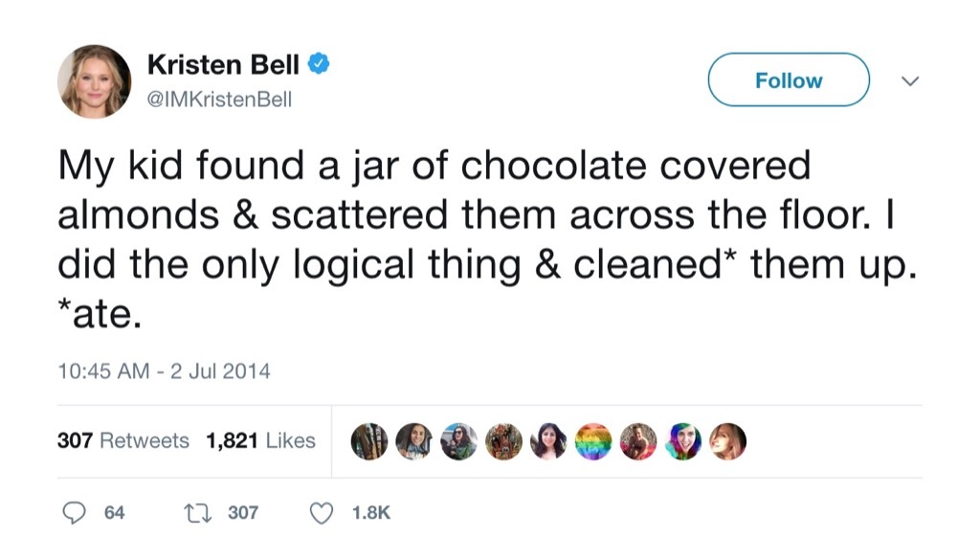Screen dimensions: 980x559
Task: Open the tweet timestamp link 10:45 AM - 2 Jul 2014
Action: click(x=164, y=371)
